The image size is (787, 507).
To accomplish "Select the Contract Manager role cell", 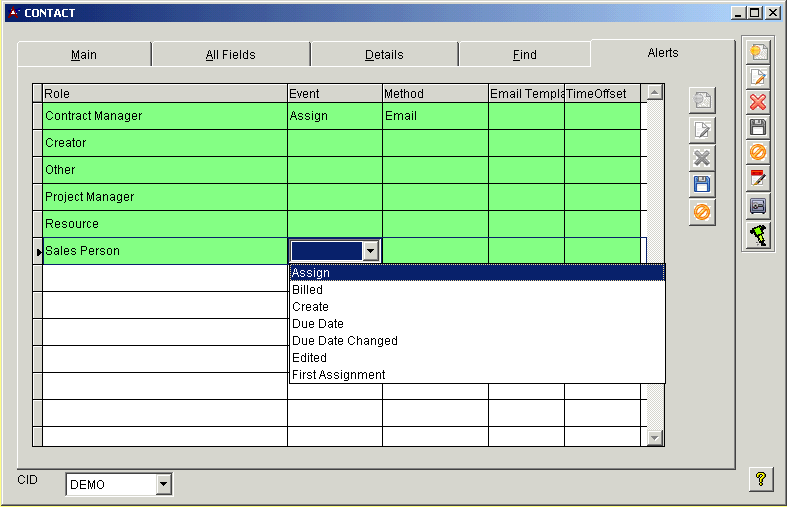I will pyautogui.click(x=165, y=116).
